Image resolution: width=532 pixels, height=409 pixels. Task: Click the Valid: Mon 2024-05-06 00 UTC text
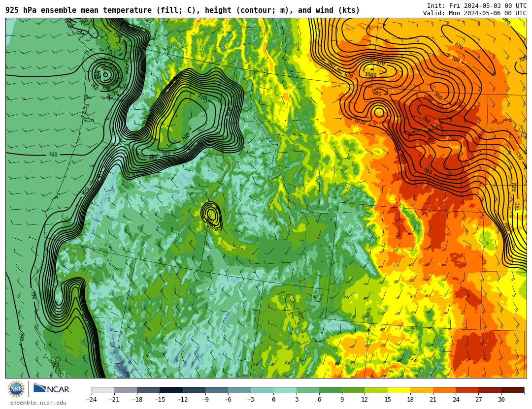tap(474, 13)
